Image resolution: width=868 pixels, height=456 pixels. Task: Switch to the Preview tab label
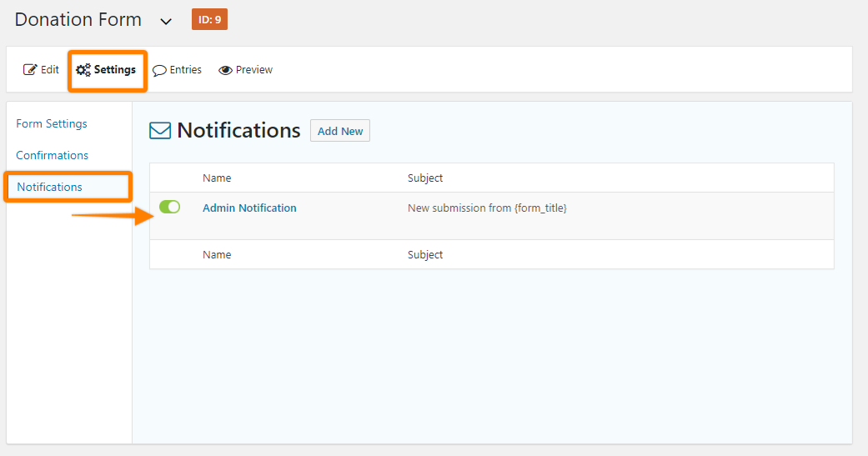[253, 70]
